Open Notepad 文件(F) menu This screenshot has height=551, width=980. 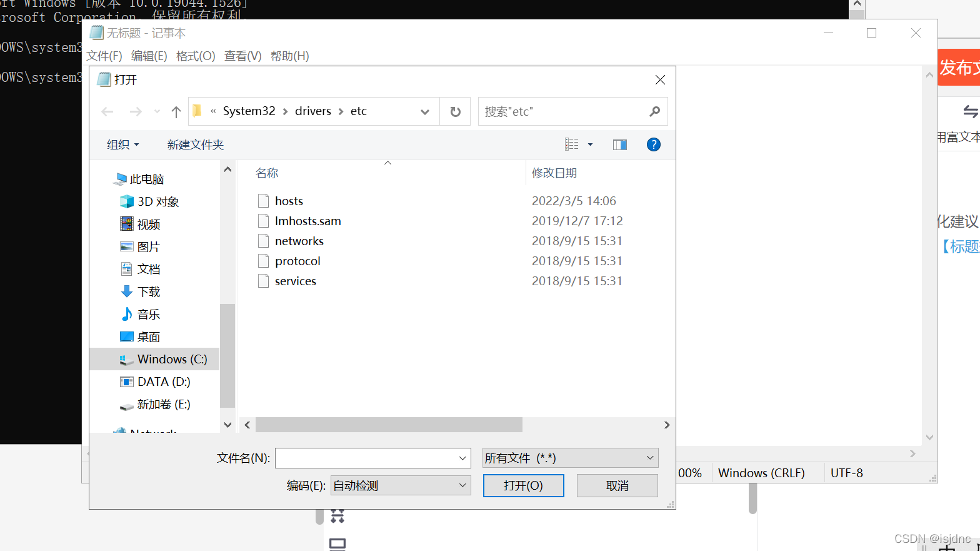point(104,56)
